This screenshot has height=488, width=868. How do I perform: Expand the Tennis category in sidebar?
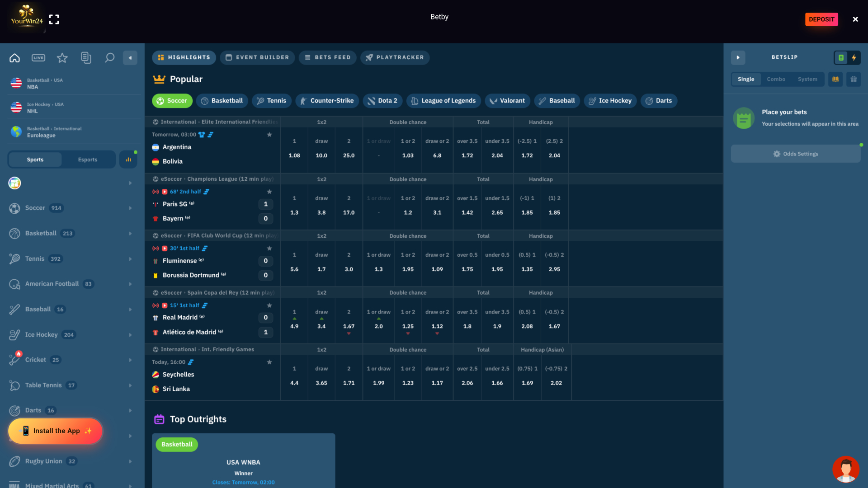[72, 259]
